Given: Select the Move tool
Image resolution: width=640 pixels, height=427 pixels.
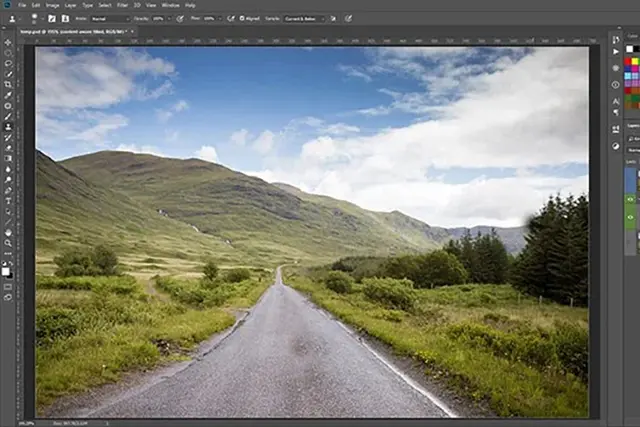Looking at the screenshot, I should 8,42.
